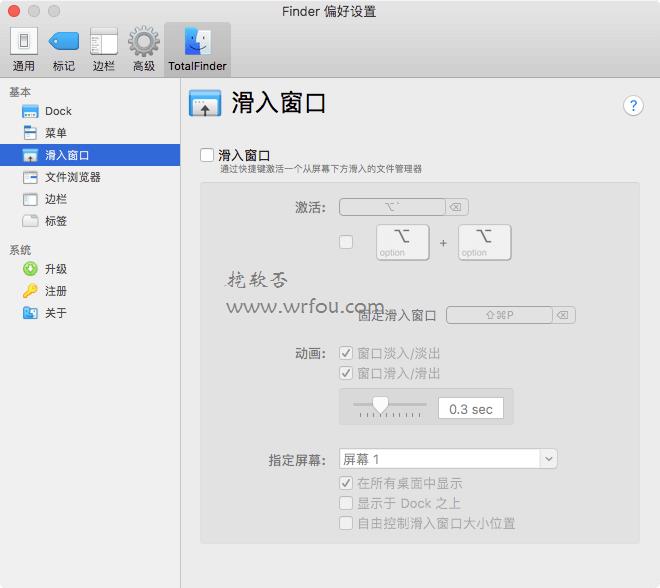
Task: Click the 菜单 icon in sidebar
Action: point(30,133)
